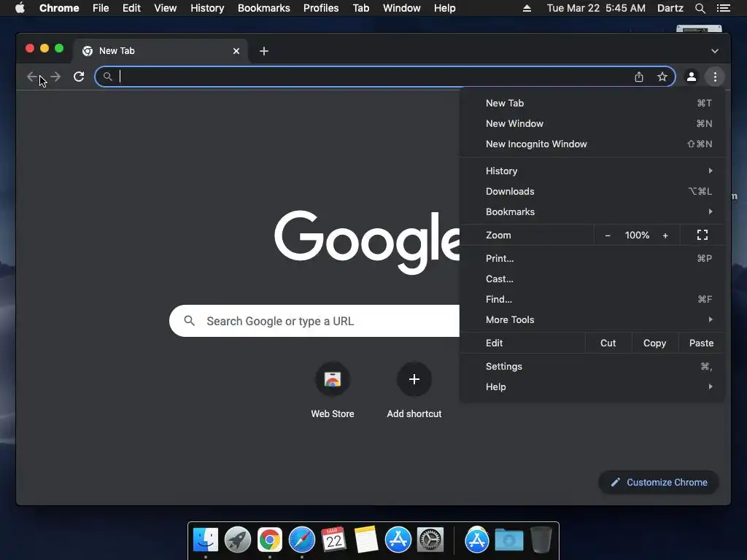Close the New Tab tab
The image size is (747, 560).
[x=236, y=51]
